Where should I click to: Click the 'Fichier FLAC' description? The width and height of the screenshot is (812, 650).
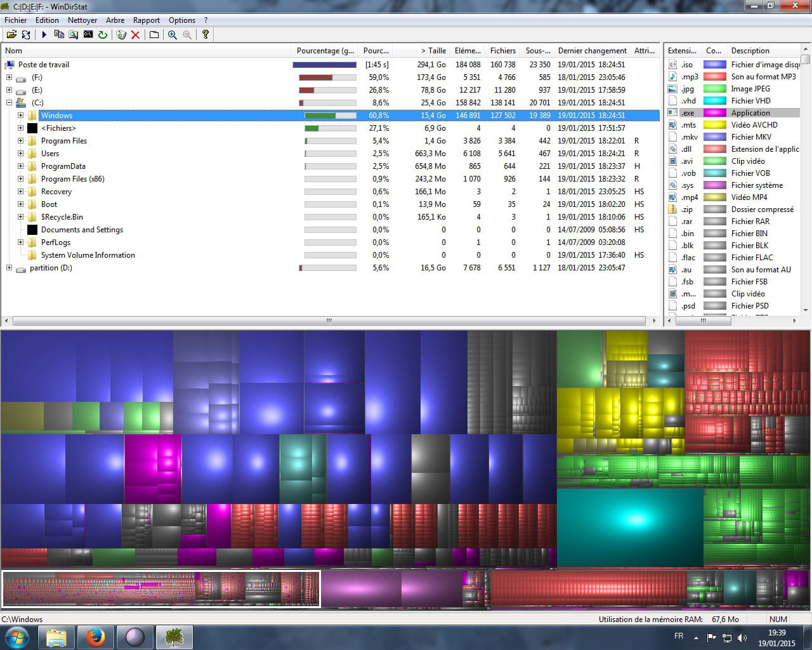752,258
